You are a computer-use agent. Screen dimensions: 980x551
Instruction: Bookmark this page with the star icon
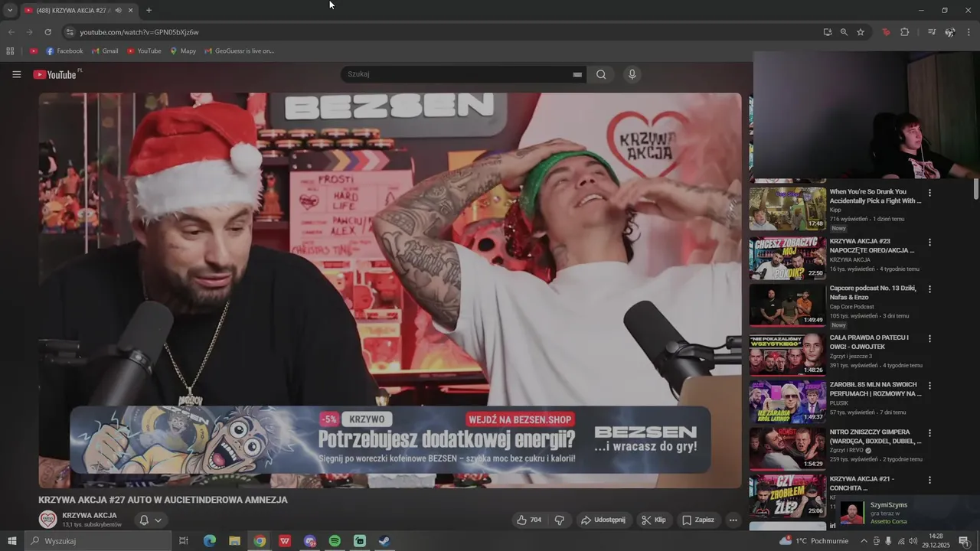pyautogui.click(x=861, y=32)
